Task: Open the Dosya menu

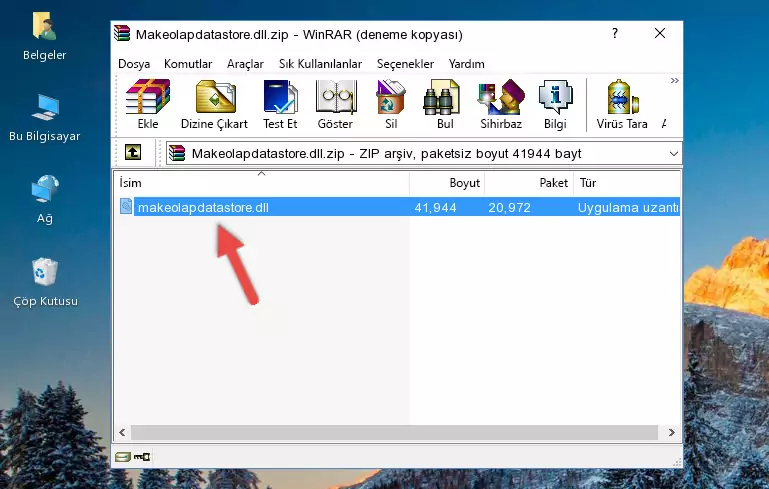Action: [134, 64]
